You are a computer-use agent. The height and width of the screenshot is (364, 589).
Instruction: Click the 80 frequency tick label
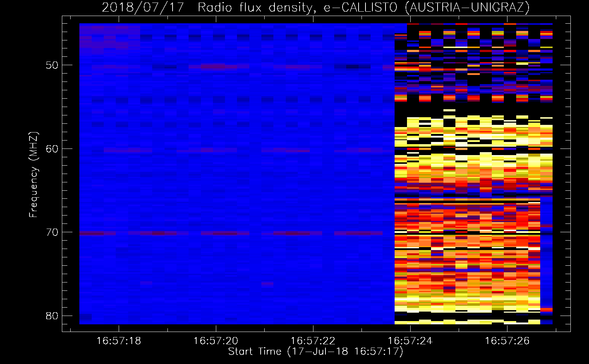pyautogui.click(x=52, y=316)
